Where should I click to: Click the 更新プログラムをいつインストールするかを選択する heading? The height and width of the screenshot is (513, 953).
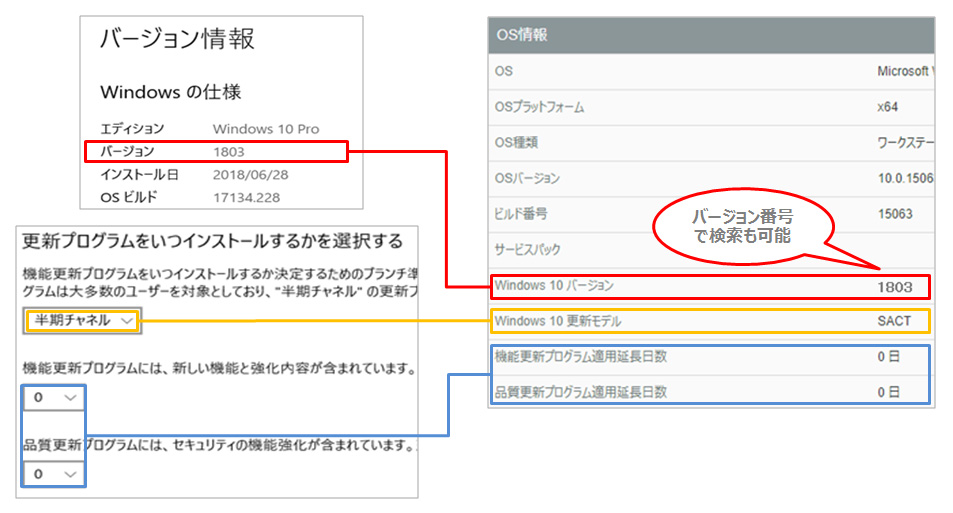point(213,241)
